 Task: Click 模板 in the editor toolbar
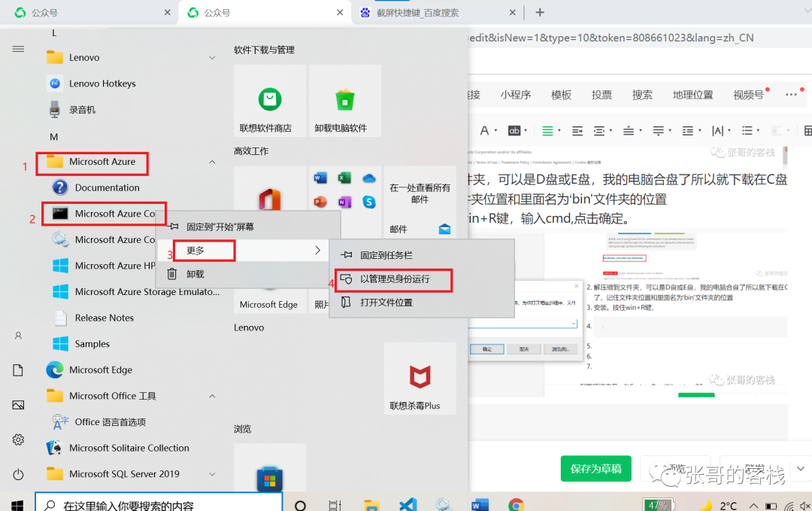561,95
